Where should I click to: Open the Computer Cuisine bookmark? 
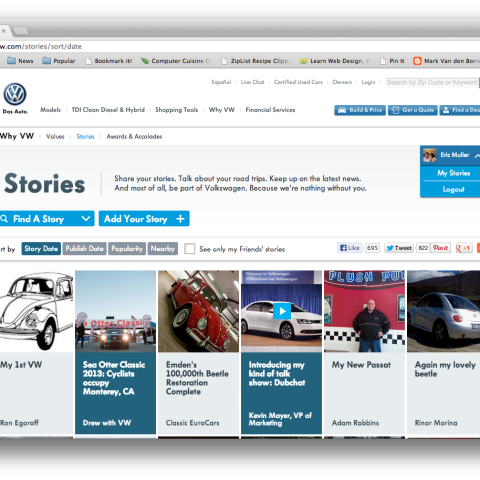[176, 61]
